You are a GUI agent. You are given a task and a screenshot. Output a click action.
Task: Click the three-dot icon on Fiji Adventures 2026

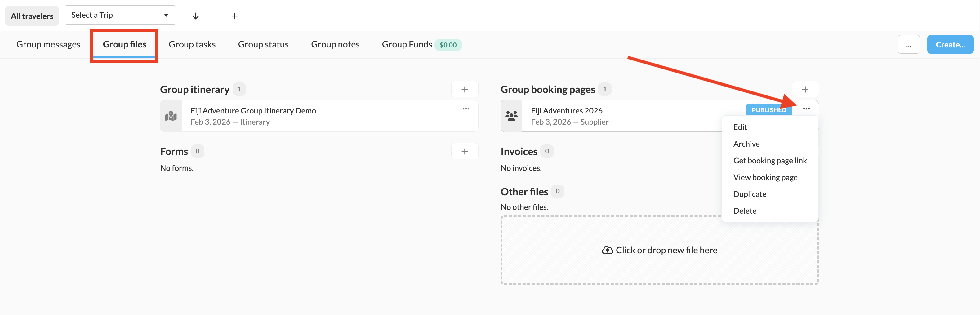click(806, 109)
